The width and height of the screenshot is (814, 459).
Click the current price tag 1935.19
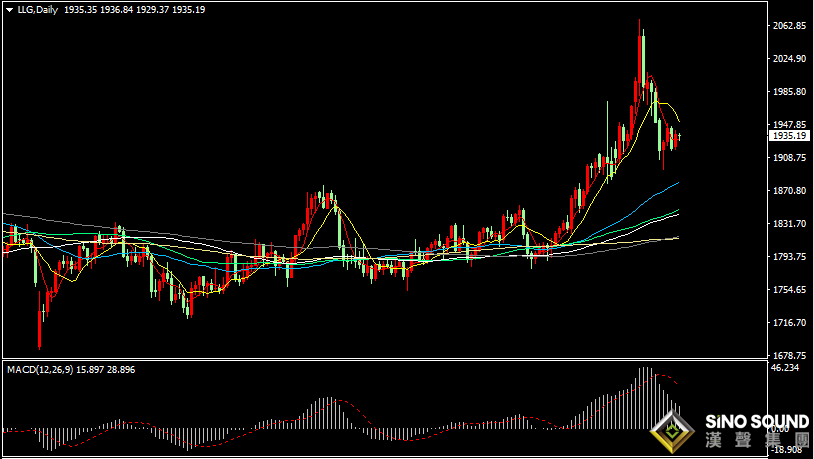click(x=789, y=136)
